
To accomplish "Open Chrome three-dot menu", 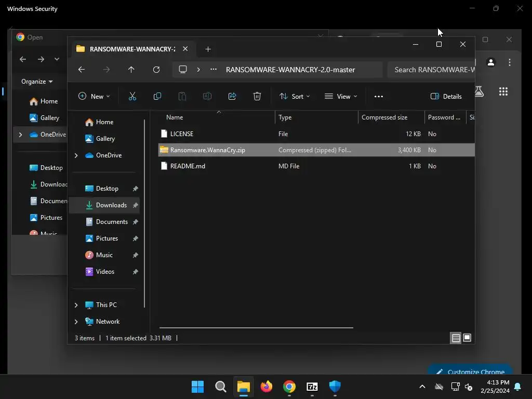I will [510, 62].
